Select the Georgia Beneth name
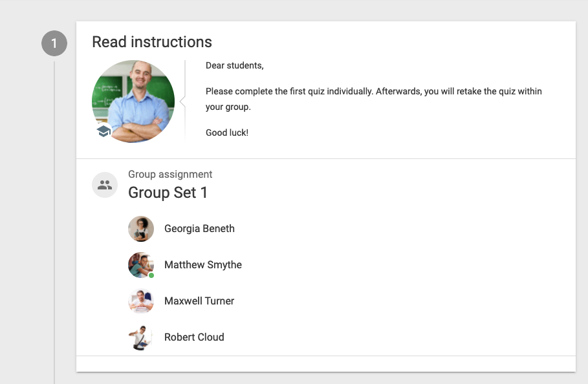The height and width of the screenshot is (384, 588). click(199, 229)
